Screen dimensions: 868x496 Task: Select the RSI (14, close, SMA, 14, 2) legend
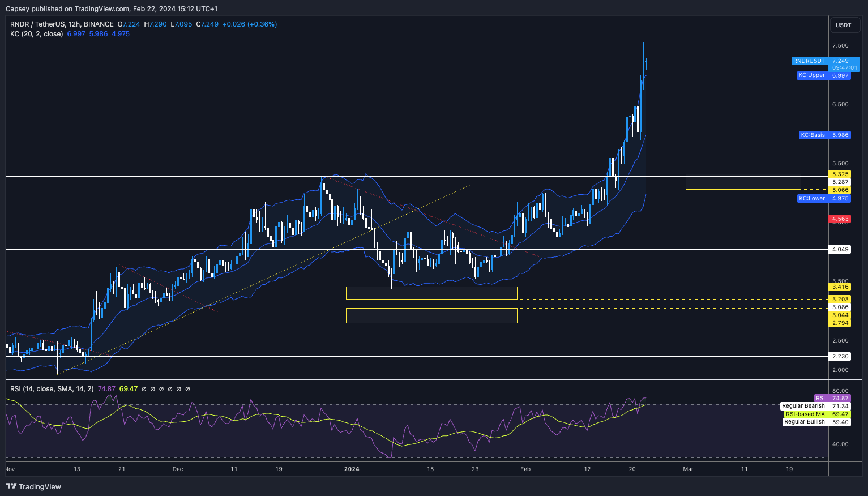click(x=52, y=389)
